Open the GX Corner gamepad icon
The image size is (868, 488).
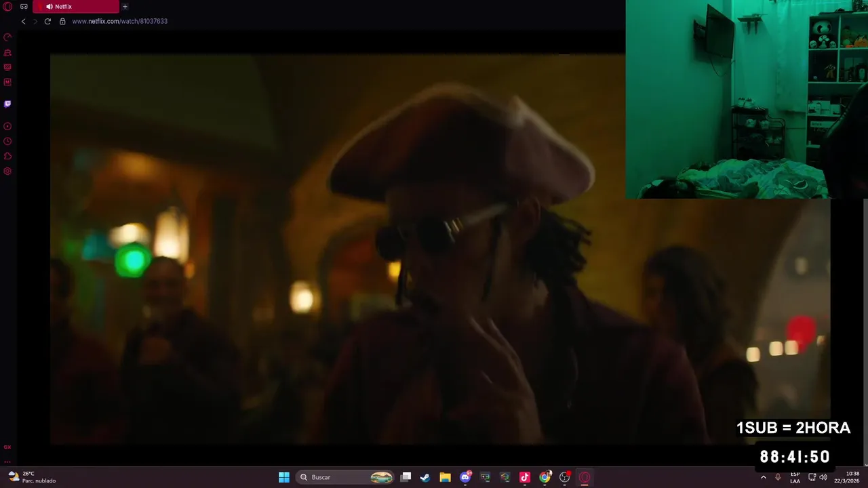click(24, 6)
